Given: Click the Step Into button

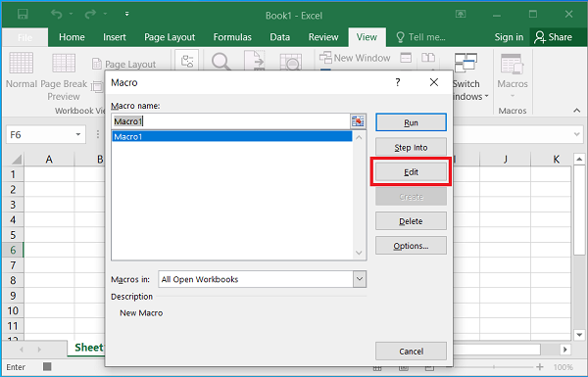Looking at the screenshot, I should (411, 147).
